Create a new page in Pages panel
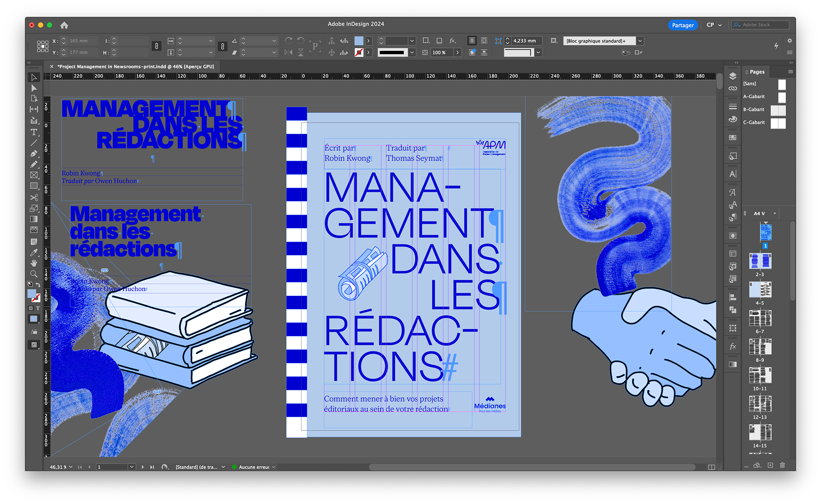Image resolution: width=821 pixels, height=504 pixels. coord(770,465)
